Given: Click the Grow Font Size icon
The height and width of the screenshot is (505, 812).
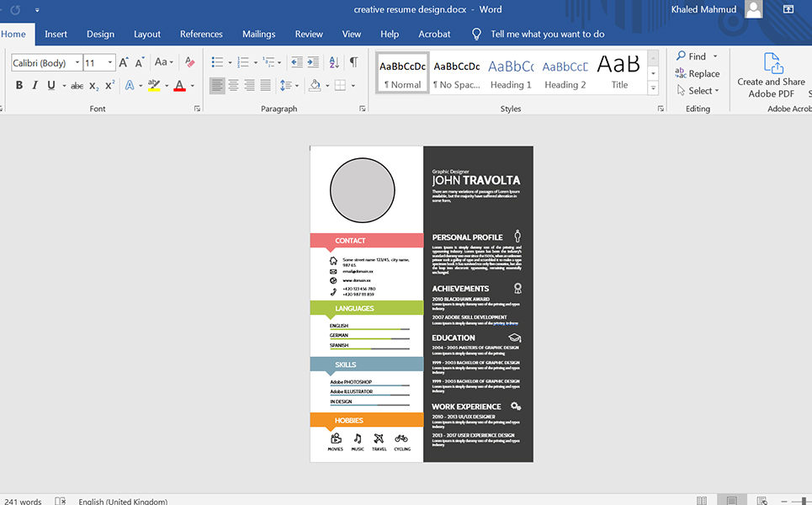Looking at the screenshot, I should (x=124, y=62).
